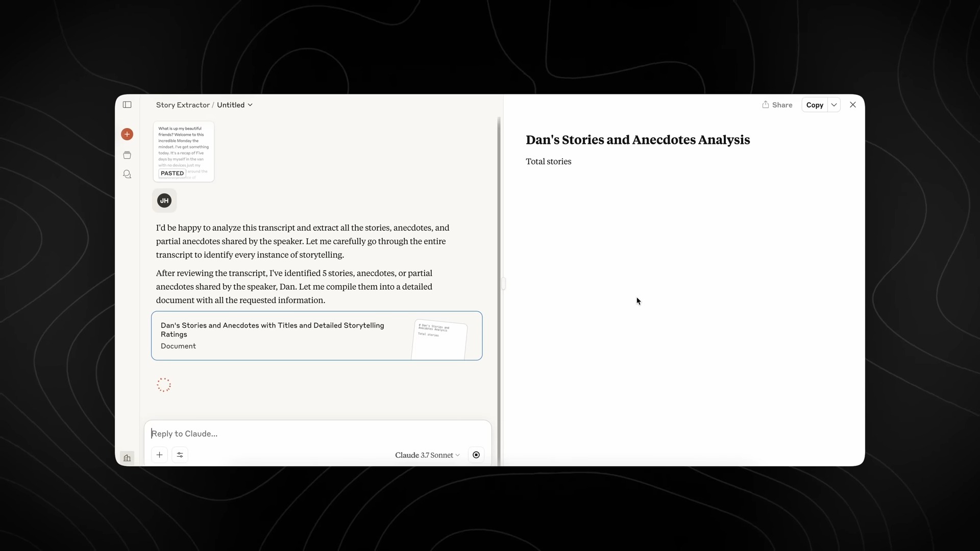Open the chats history icon
Screen dimensions: 980x551
127,174
